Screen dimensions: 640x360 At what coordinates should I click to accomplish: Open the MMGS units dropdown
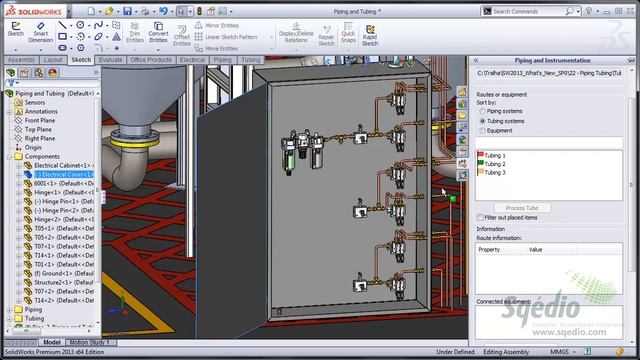[574, 352]
